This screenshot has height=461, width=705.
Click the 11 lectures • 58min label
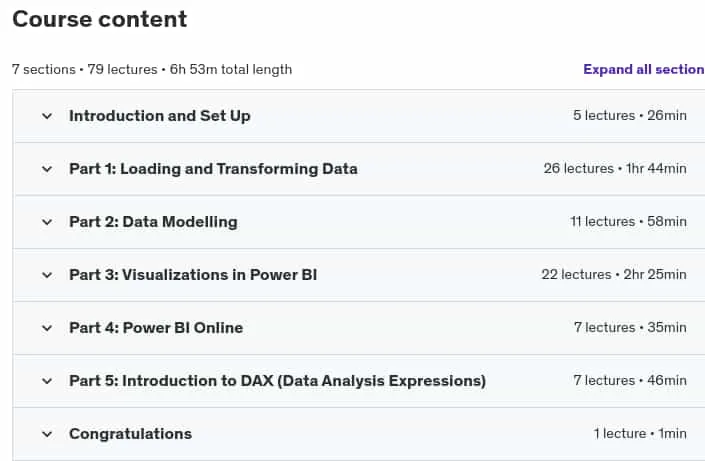(x=629, y=222)
